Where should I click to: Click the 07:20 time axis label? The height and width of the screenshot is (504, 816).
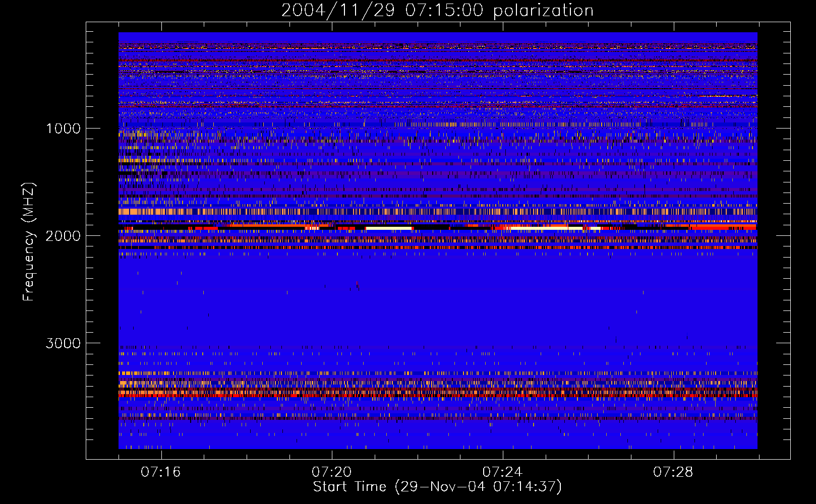[x=332, y=472]
